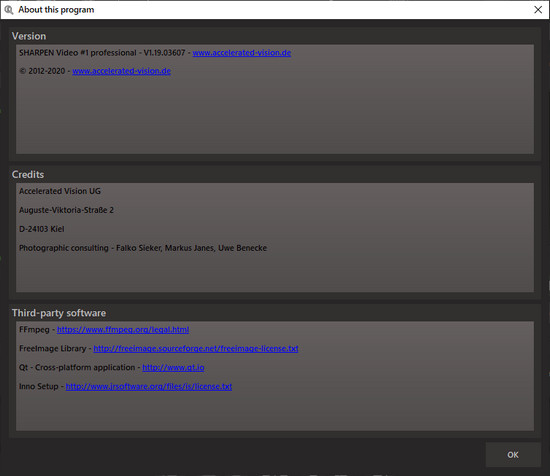Click the magnifier app icon in title bar
The image size is (550, 476).
pyautogui.click(x=9, y=10)
